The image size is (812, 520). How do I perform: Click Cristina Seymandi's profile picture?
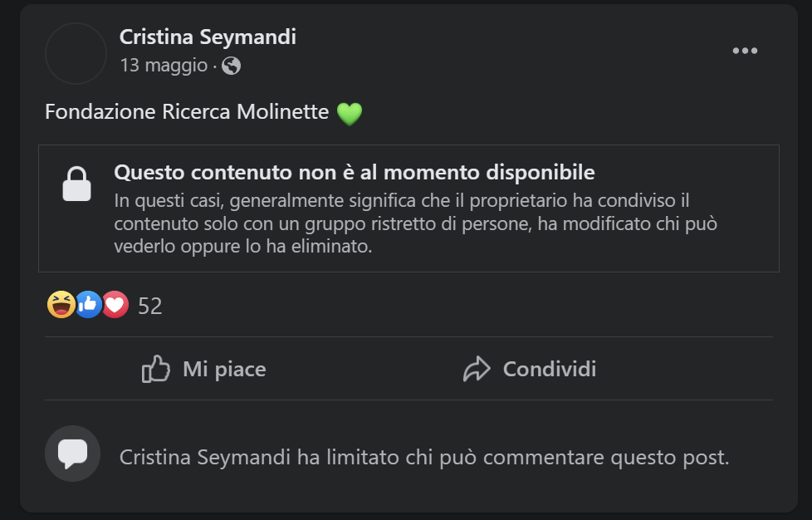pyautogui.click(x=76, y=53)
